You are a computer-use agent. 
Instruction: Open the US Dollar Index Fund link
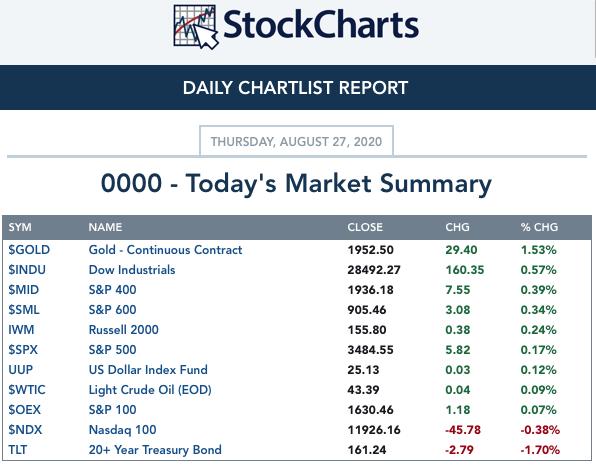148,370
